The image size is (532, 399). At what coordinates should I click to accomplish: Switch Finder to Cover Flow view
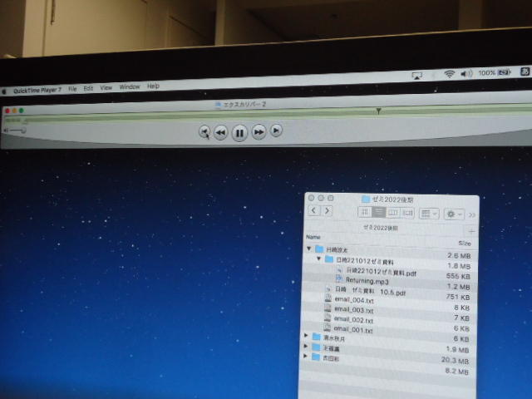(x=407, y=214)
